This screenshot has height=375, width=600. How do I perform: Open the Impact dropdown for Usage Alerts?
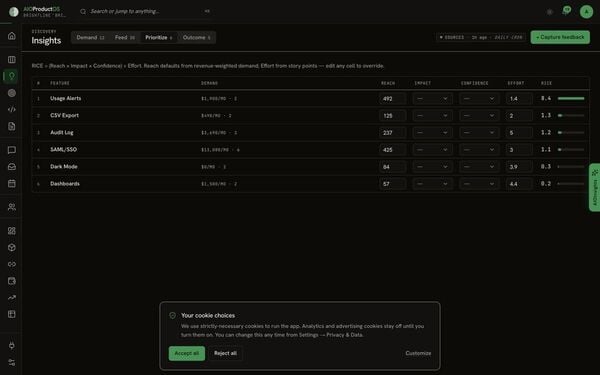[432, 99]
